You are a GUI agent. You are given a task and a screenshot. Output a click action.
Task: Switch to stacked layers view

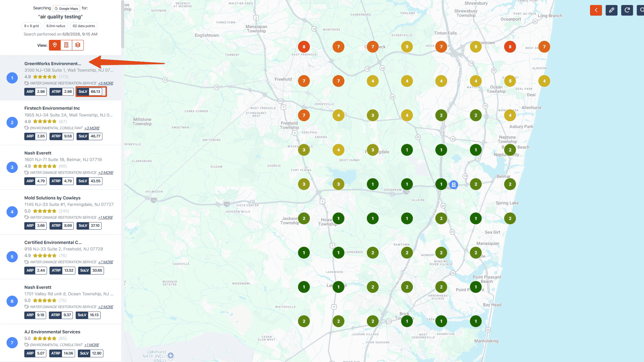[x=78, y=45]
